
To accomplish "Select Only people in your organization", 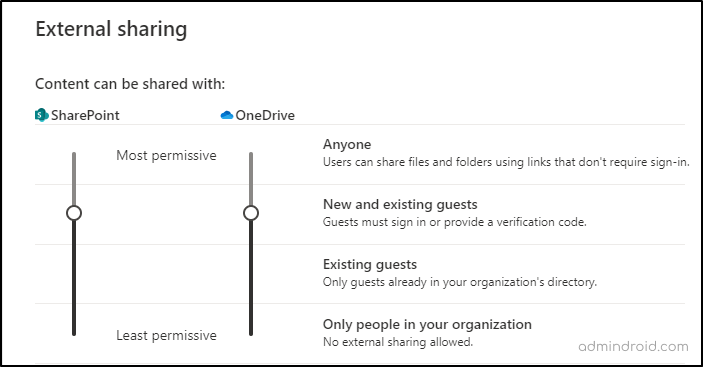I will (x=427, y=324).
